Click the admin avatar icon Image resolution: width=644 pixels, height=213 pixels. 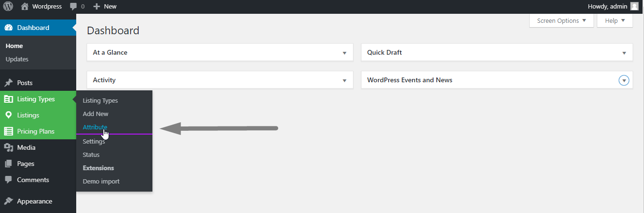[634, 7]
